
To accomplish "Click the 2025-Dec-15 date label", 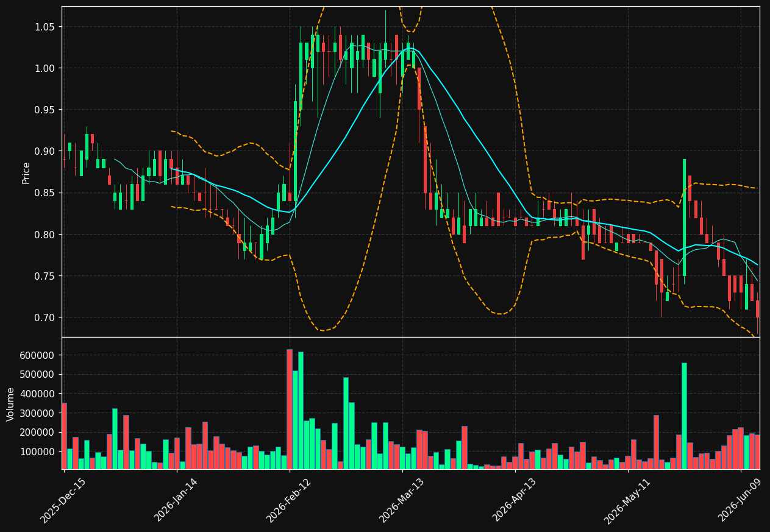I will click(x=63, y=500).
